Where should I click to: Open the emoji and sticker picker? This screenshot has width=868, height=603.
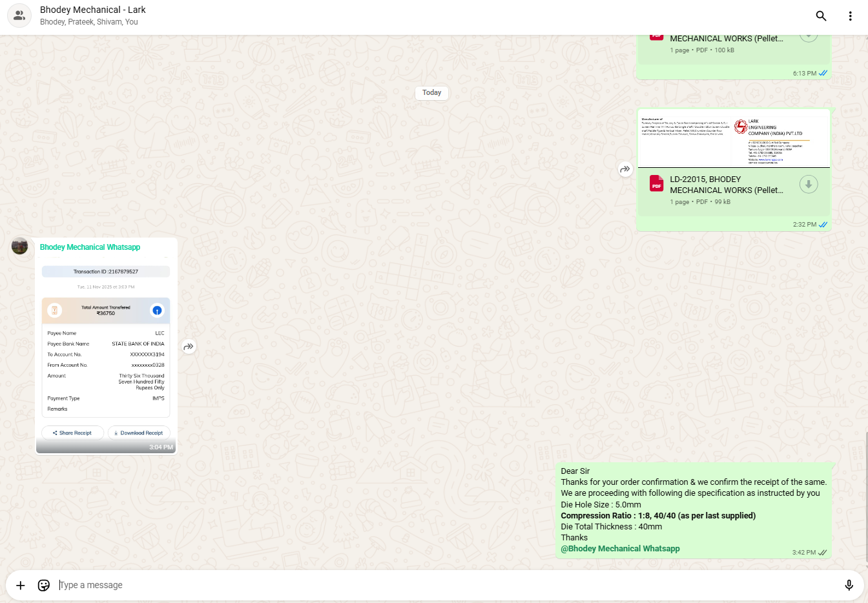click(44, 585)
